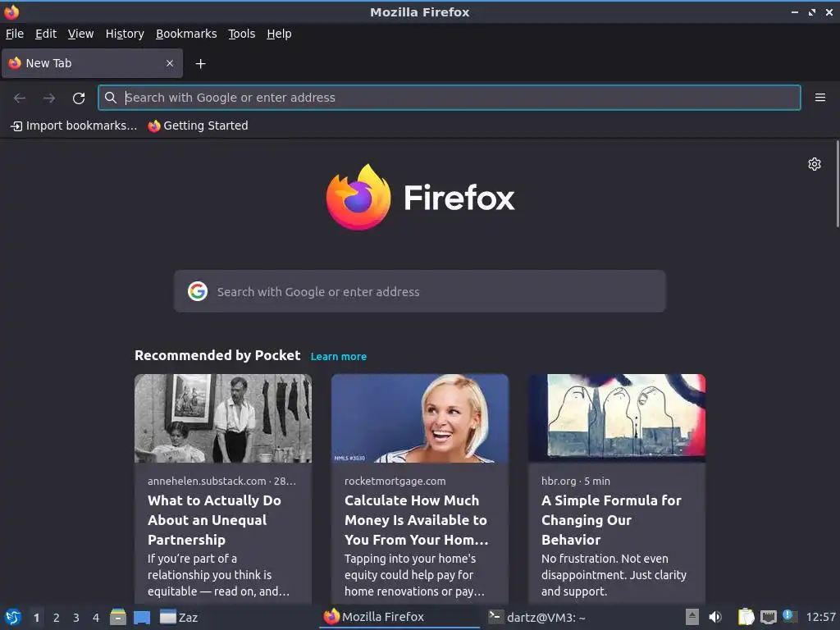
Task: Click the network monitor tray icon
Action: [768, 617]
